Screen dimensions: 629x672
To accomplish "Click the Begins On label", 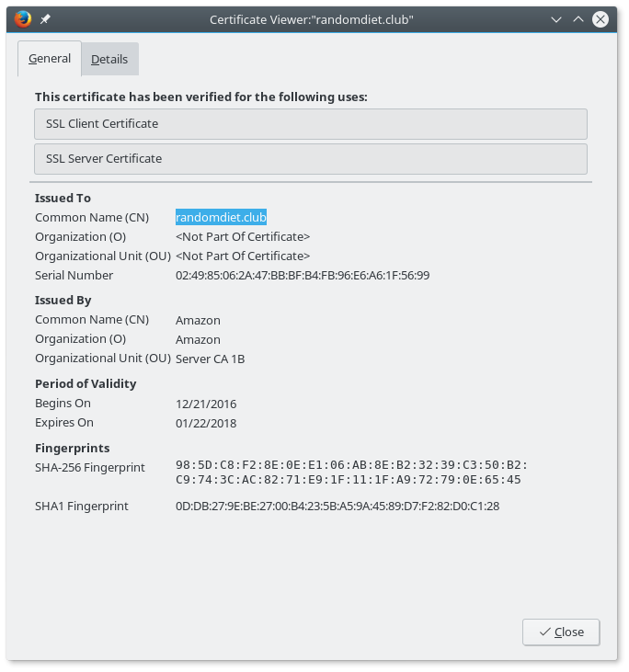I will (x=63, y=404).
